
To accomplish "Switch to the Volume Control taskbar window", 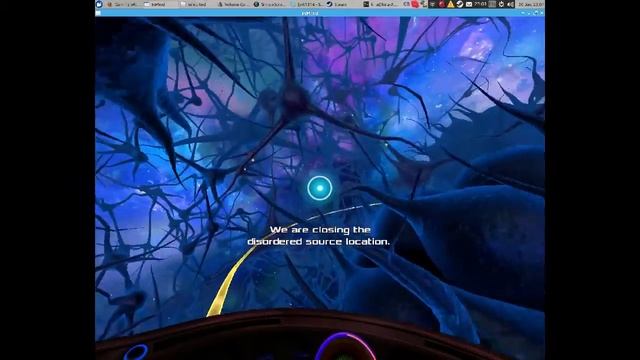I will [x=234, y=4].
